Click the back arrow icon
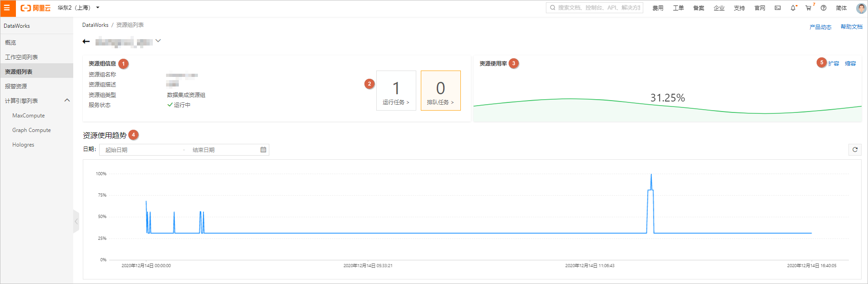This screenshot has height=284, width=868. [x=86, y=41]
